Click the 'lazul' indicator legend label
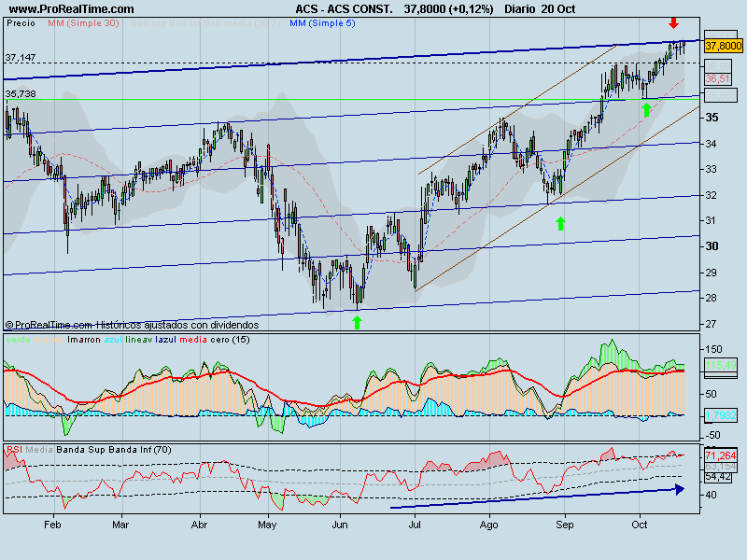747x560 pixels. click(x=166, y=340)
